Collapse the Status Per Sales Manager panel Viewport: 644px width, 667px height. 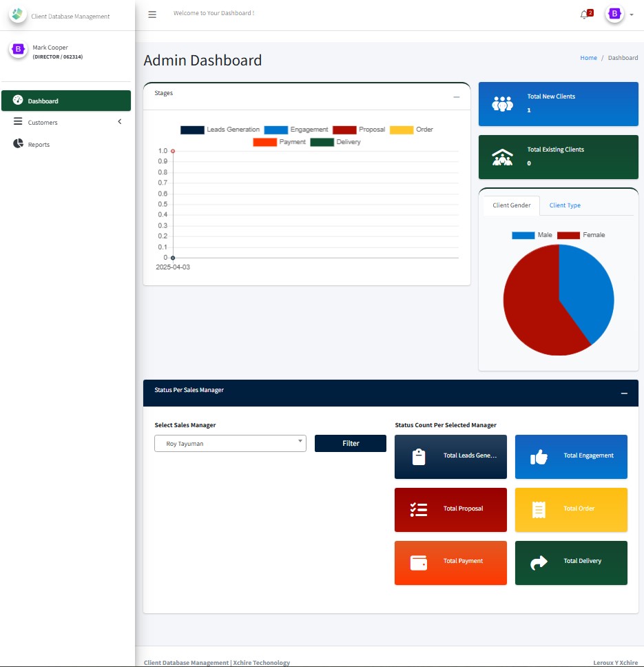click(x=624, y=393)
